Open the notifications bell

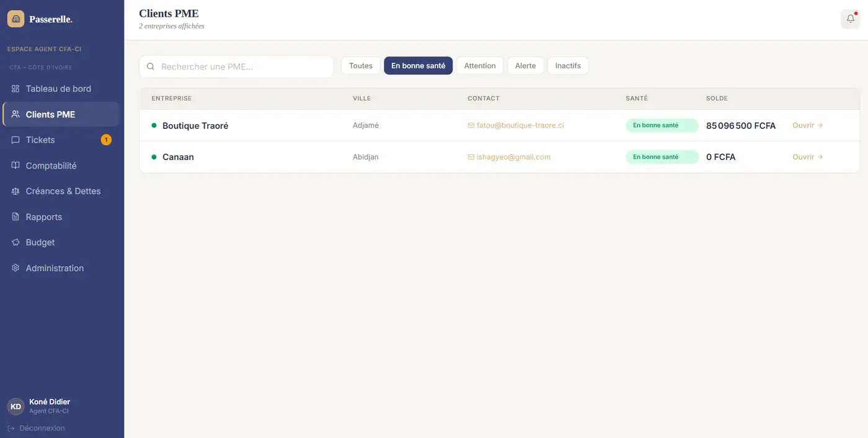point(851,19)
